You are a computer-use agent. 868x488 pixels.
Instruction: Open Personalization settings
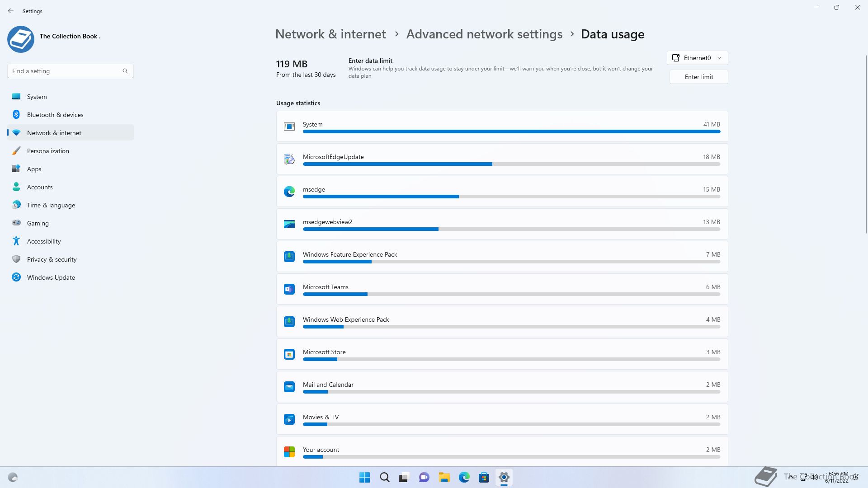71,151
